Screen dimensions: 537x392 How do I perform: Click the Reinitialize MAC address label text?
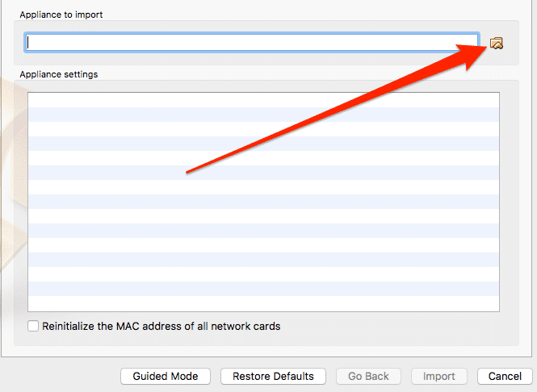tap(161, 327)
